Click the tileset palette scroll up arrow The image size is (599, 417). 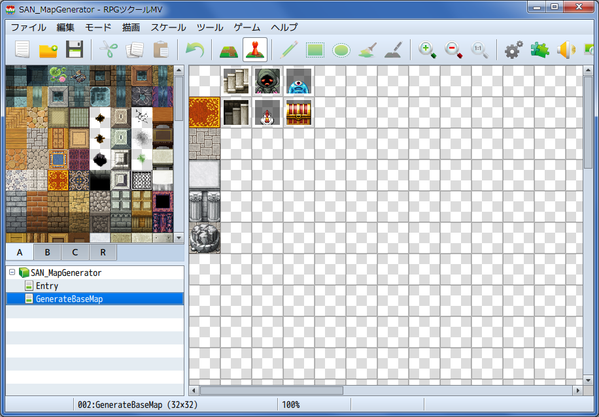(x=179, y=70)
